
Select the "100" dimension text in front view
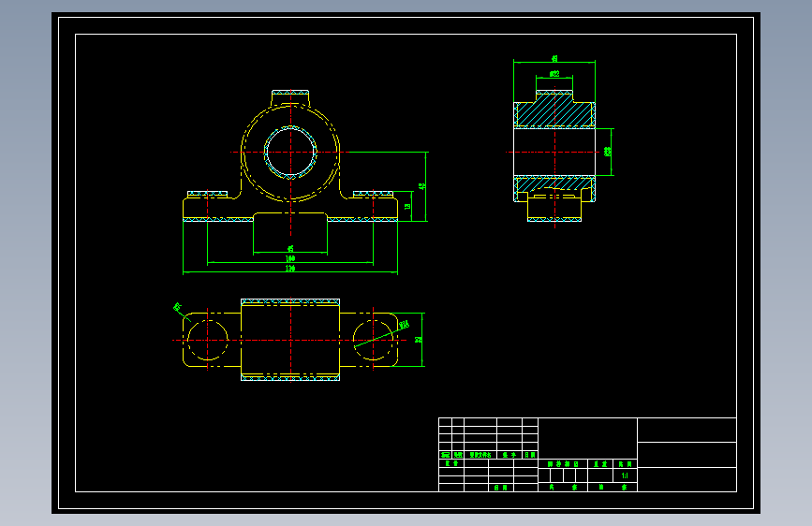pos(290,258)
